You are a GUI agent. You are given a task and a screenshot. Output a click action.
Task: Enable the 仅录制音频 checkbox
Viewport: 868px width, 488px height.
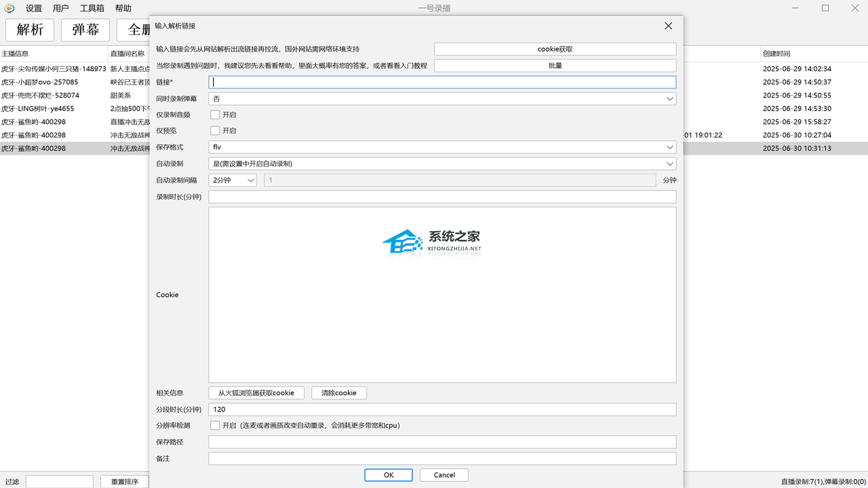coord(215,115)
